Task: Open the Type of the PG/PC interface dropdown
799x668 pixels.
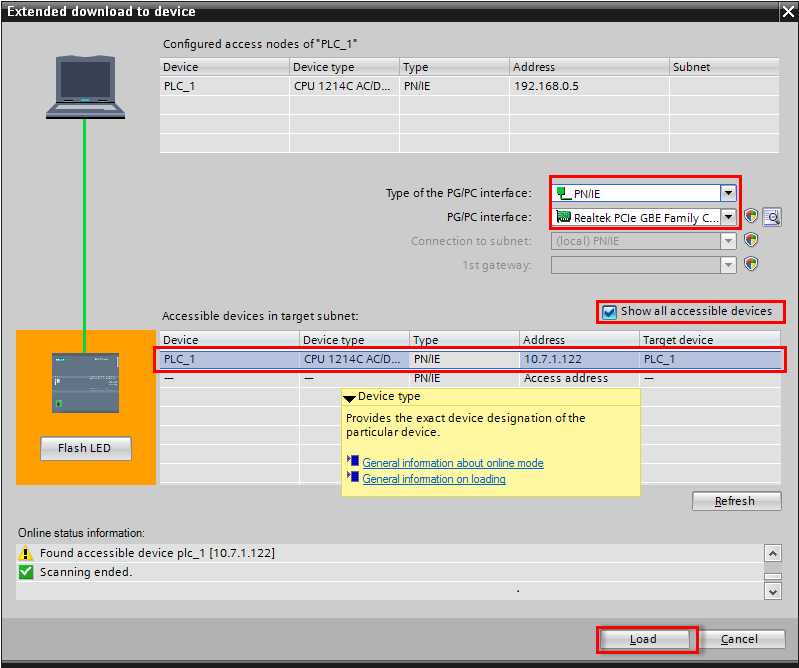Action: pyautogui.click(x=729, y=193)
